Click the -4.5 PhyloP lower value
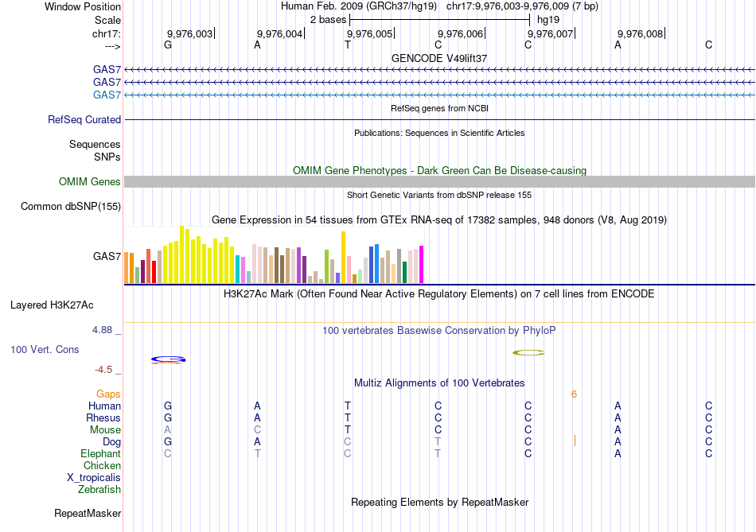756x532 pixels. (x=103, y=370)
